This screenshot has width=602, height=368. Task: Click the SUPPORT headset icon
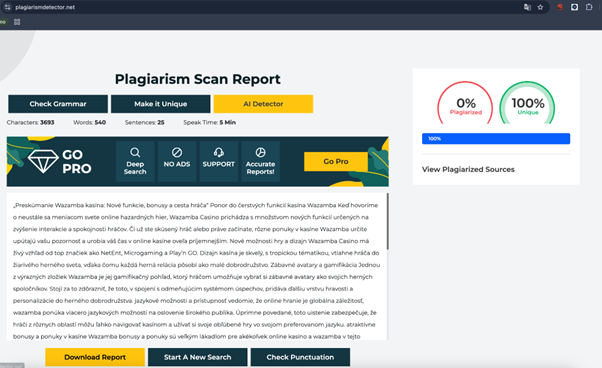click(218, 153)
